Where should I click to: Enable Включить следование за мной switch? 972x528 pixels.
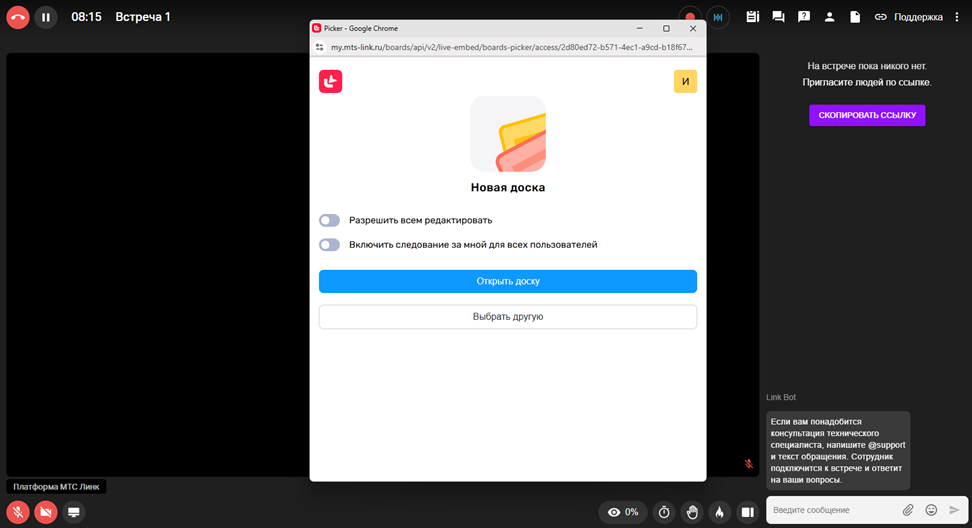[x=329, y=245]
